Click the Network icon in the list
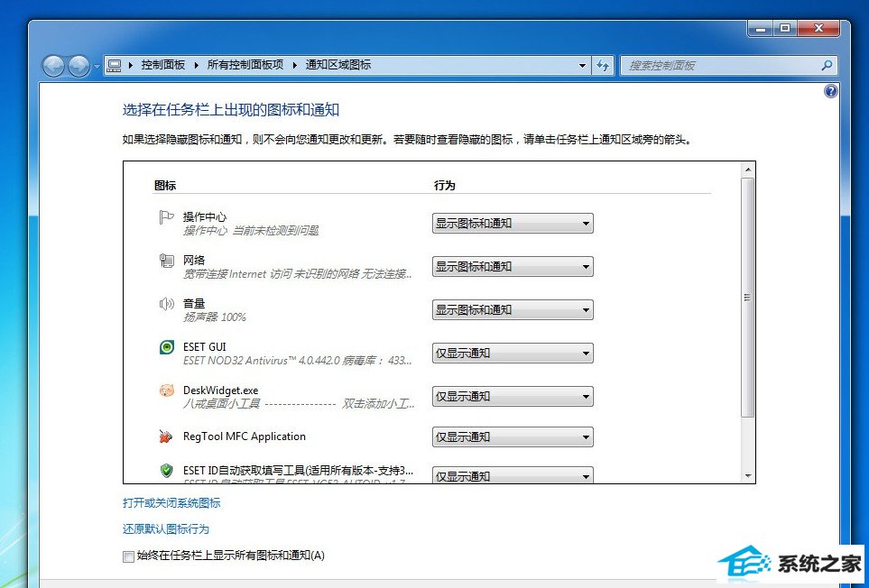This screenshot has height=588, width=869. tap(166, 261)
